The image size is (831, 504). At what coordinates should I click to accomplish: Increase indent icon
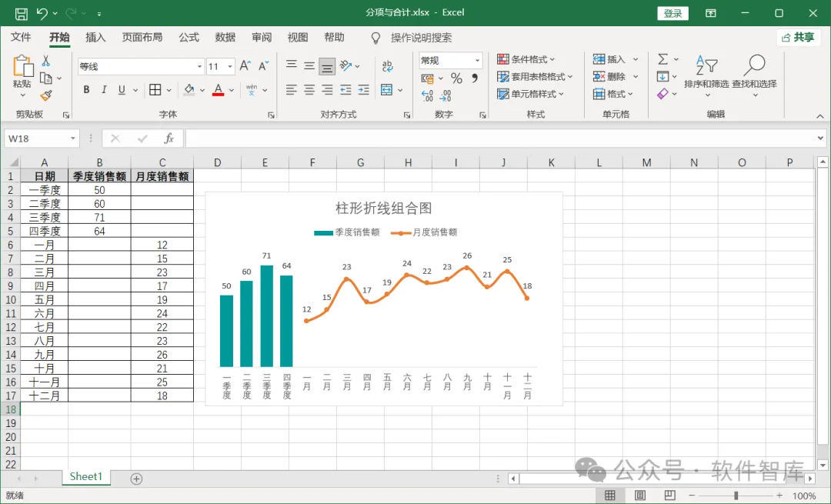click(363, 89)
